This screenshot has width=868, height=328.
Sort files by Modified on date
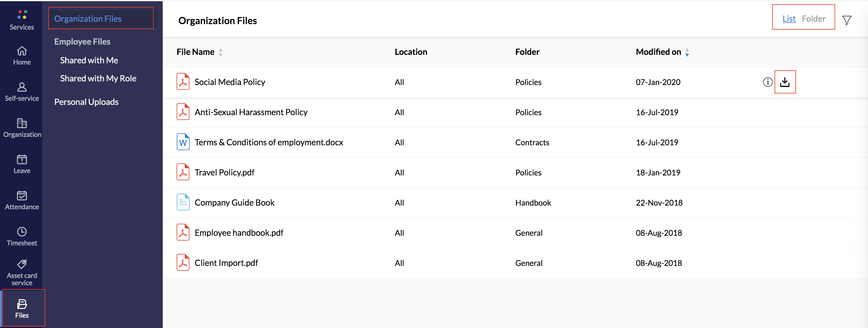687,52
